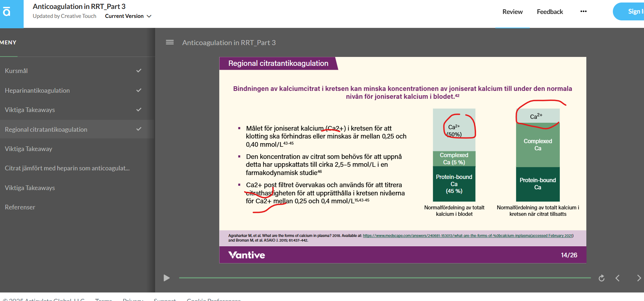Click the Complexed Ca (5 %) bar segment

[x=454, y=159]
